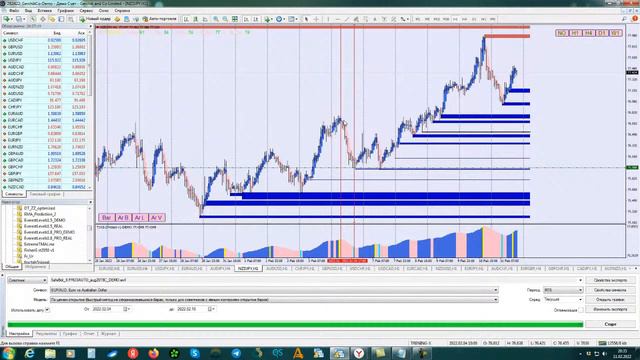Click the pink Bar button on chart
Viewport: 640px width, 360px height.
click(107, 218)
